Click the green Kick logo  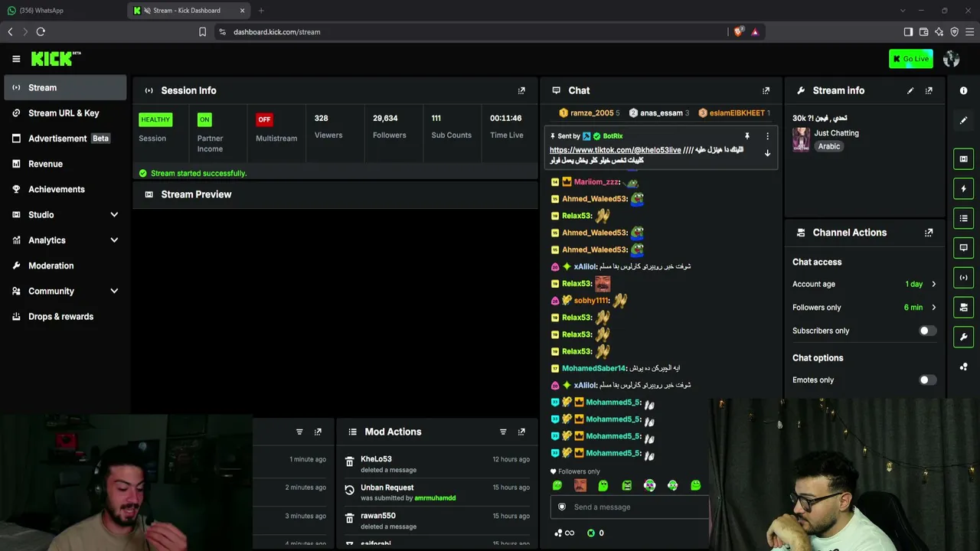[55, 59]
